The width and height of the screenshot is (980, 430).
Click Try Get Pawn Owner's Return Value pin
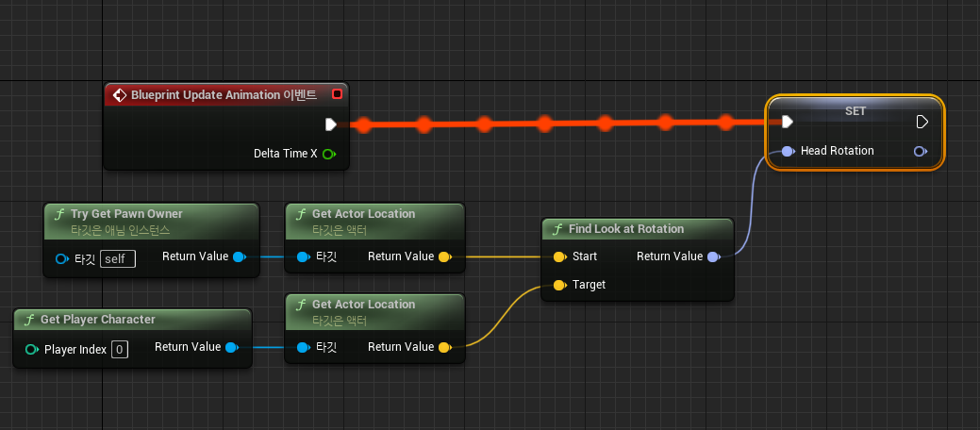pyautogui.click(x=240, y=256)
